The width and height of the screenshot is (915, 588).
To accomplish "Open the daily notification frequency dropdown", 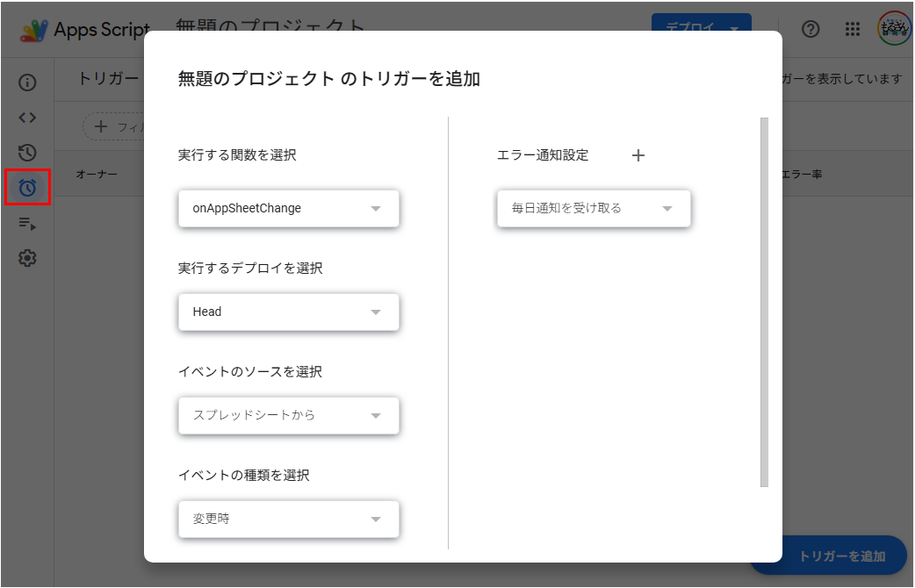I will pos(593,208).
